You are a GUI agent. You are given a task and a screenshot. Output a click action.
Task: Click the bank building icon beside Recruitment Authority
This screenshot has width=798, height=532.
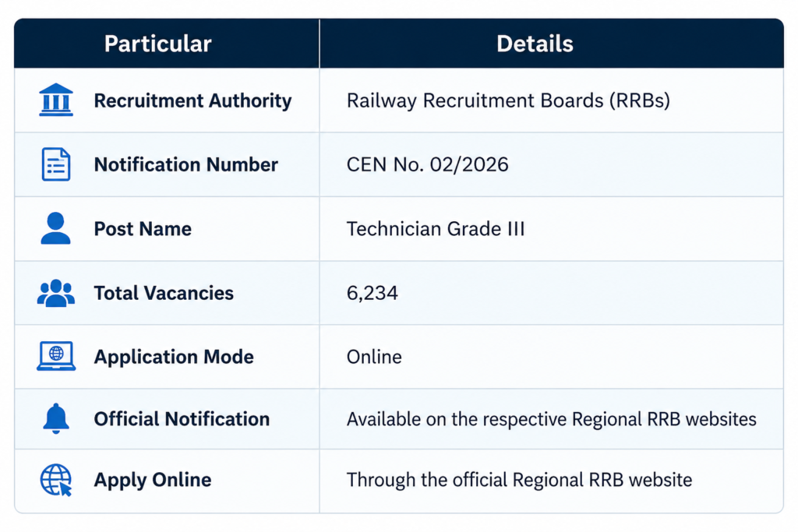coord(56,100)
